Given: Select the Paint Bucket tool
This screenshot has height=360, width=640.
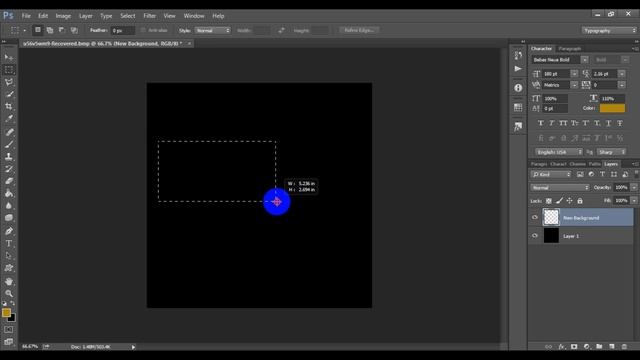Looking at the screenshot, I should click(x=9, y=193).
